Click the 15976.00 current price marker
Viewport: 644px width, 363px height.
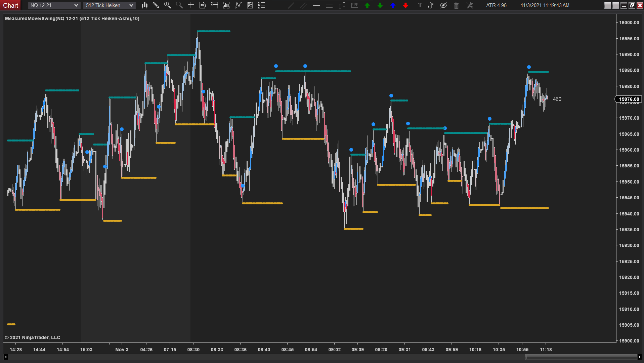coord(629,99)
